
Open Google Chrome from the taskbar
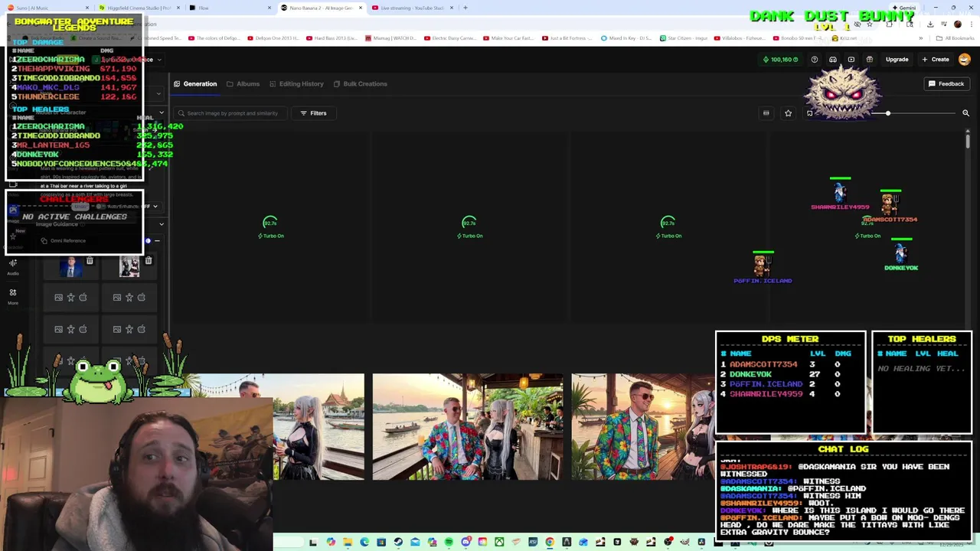click(550, 543)
